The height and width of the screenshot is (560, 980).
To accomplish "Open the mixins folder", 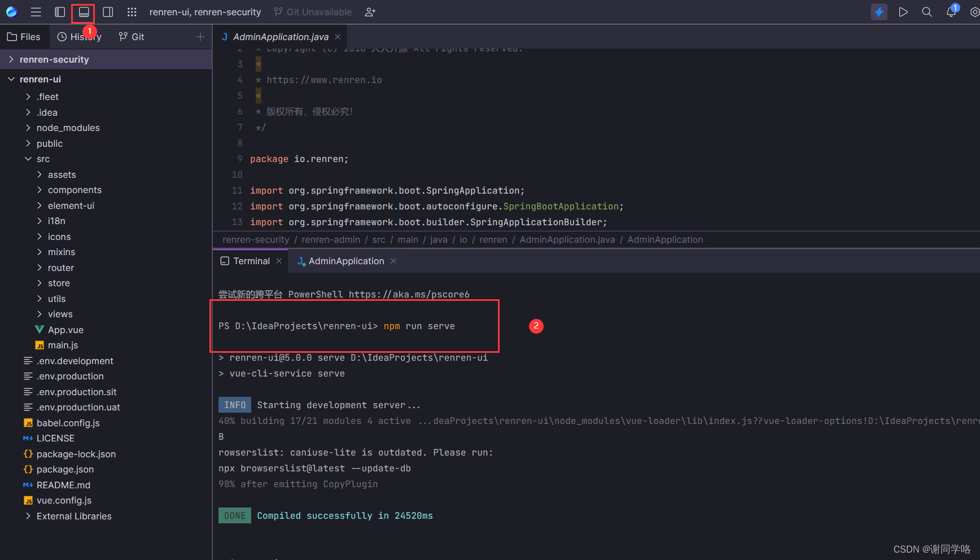I will click(62, 252).
